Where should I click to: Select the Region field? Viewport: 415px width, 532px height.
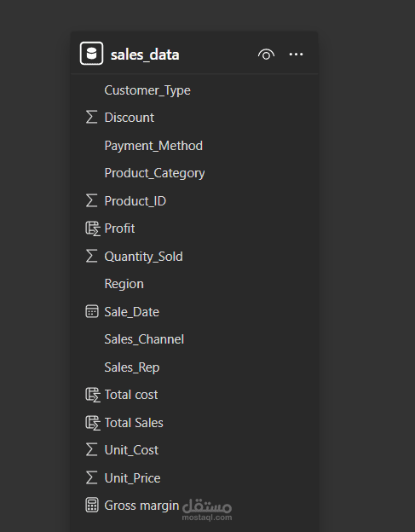point(124,284)
